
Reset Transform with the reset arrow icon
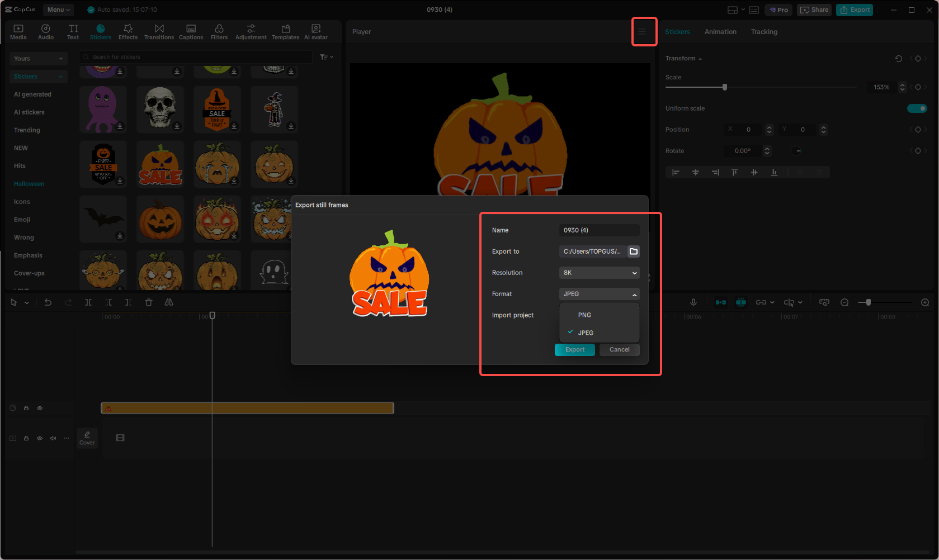click(x=899, y=59)
